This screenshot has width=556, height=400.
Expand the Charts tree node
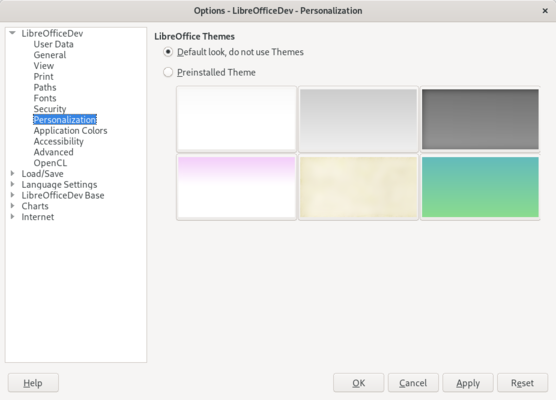[12, 206]
